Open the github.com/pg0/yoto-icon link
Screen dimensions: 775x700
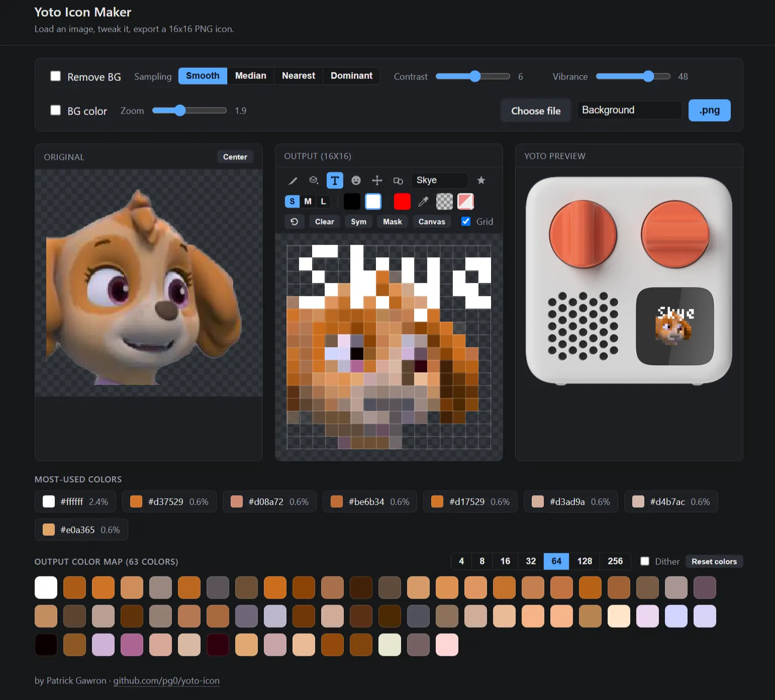(x=166, y=680)
